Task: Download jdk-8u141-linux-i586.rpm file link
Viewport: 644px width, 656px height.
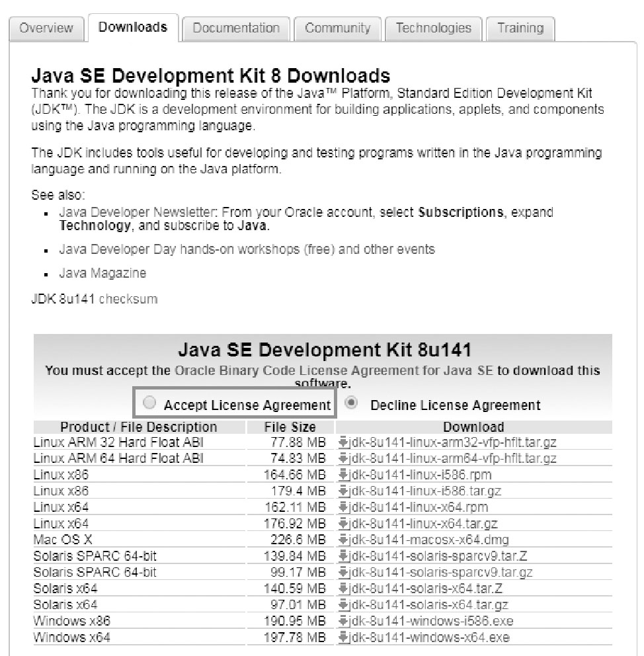Action: pyautogui.click(x=422, y=475)
